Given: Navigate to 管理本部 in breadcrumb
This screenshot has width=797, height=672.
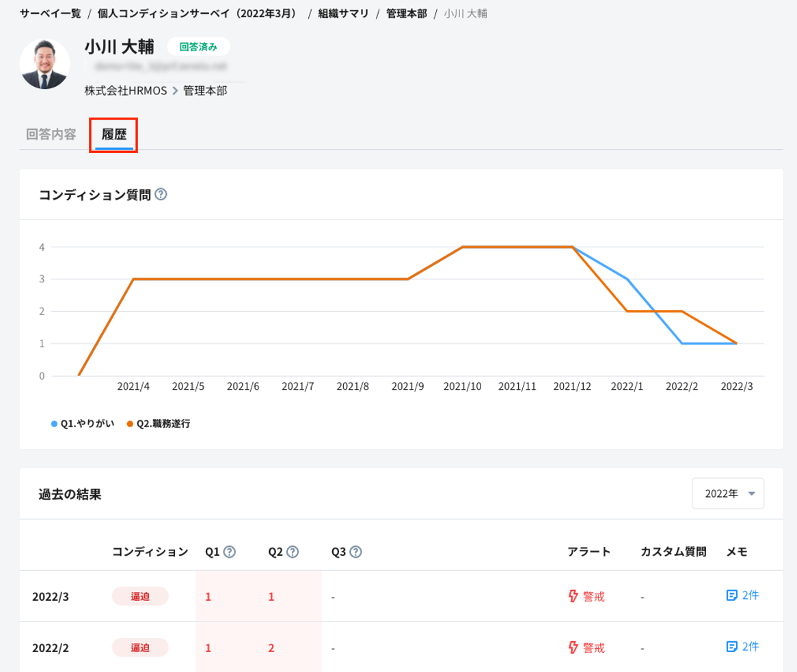Looking at the screenshot, I should (406, 14).
